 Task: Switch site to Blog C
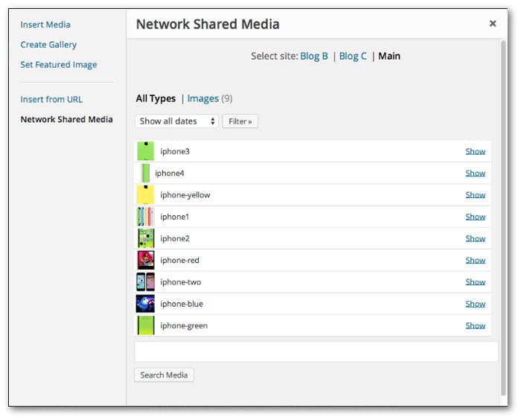(x=353, y=56)
